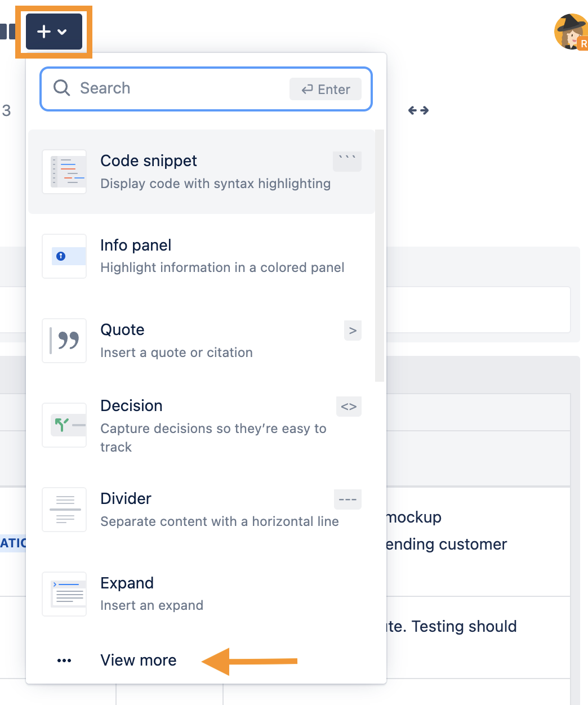Viewport: 588px width, 705px height.
Task: Click the View more link
Action: [139, 660]
